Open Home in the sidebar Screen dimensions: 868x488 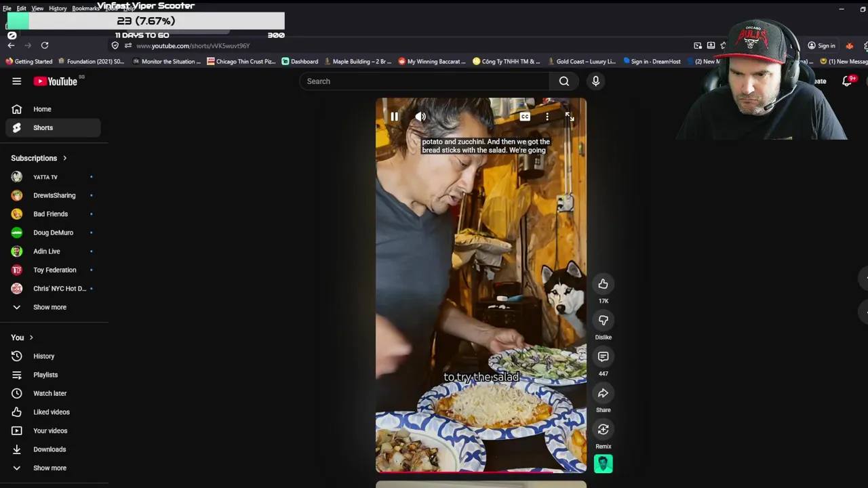53,109
